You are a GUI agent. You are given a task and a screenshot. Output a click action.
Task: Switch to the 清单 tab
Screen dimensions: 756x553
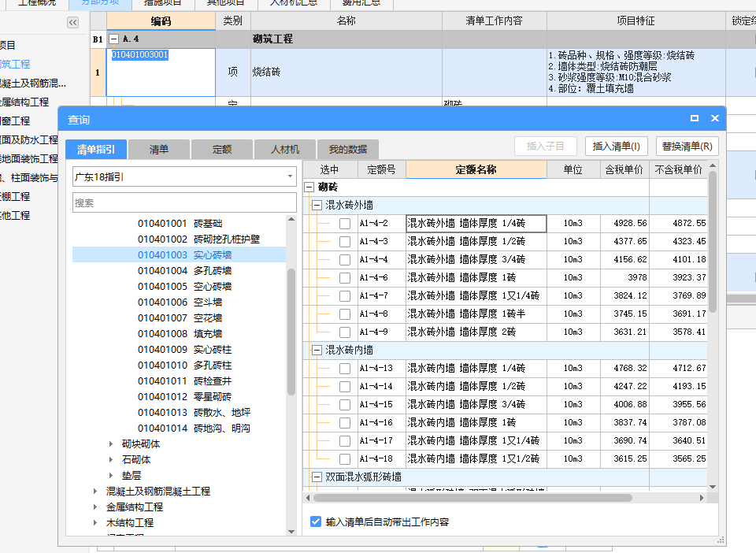click(x=158, y=150)
